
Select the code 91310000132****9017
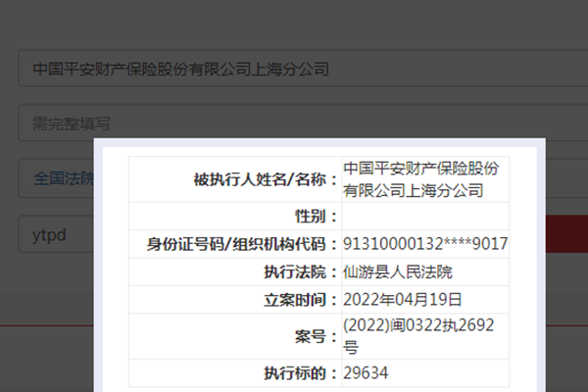[x=425, y=244]
